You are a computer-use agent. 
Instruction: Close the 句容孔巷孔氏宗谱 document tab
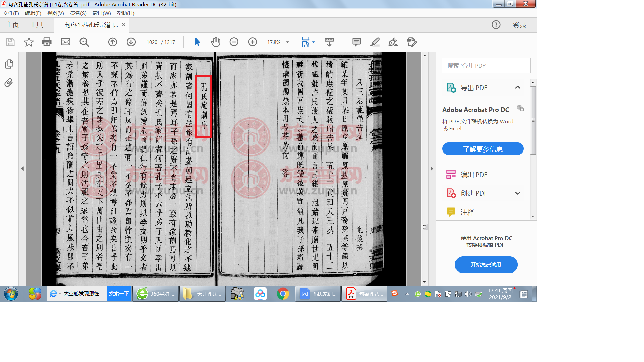pos(124,25)
